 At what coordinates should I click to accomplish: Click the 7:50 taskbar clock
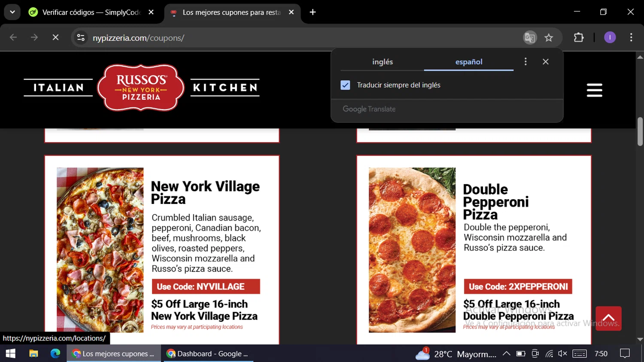pos(601,353)
